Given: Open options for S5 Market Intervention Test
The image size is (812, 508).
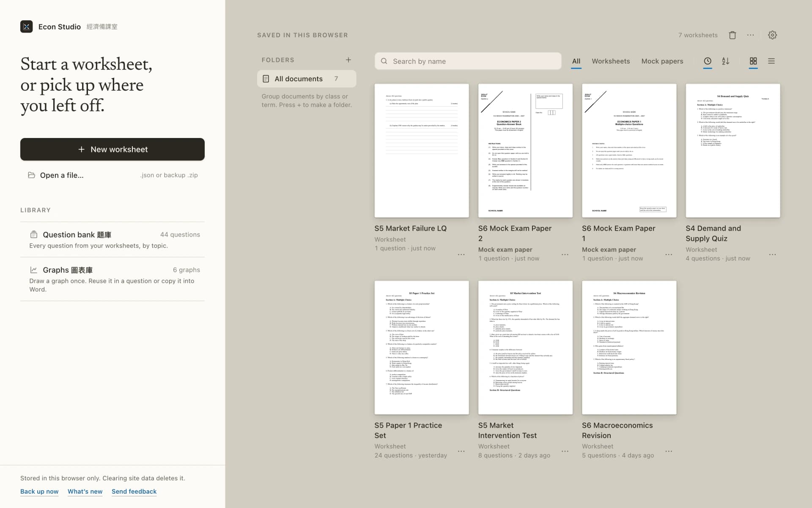Looking at the screenshot, I should [x=565, y=451].
